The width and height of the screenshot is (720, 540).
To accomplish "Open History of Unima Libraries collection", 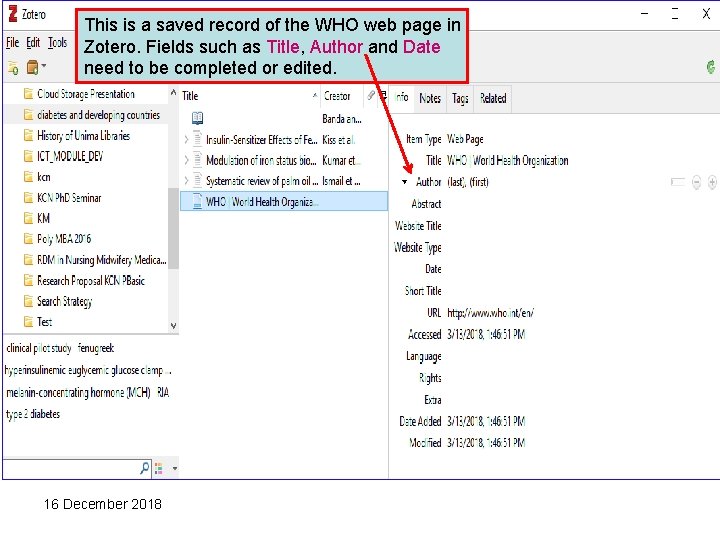I will point(84,136).
